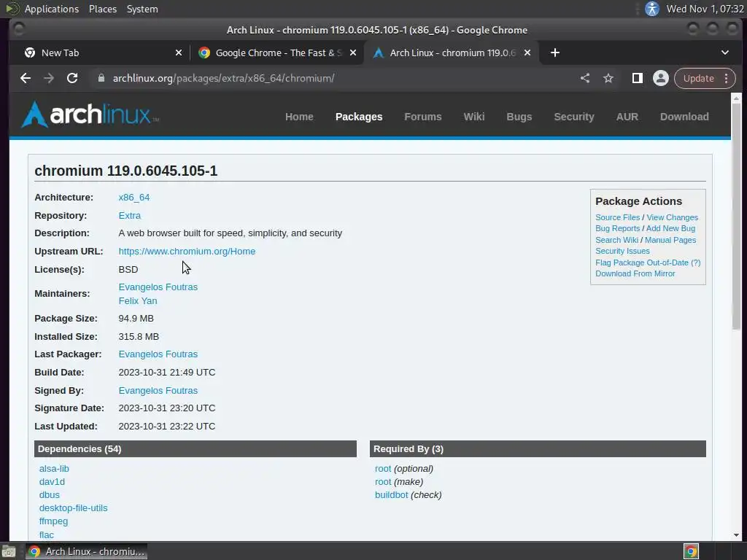Bookmark this page with the star
This screenshot has width=747, height=560.
608,78
